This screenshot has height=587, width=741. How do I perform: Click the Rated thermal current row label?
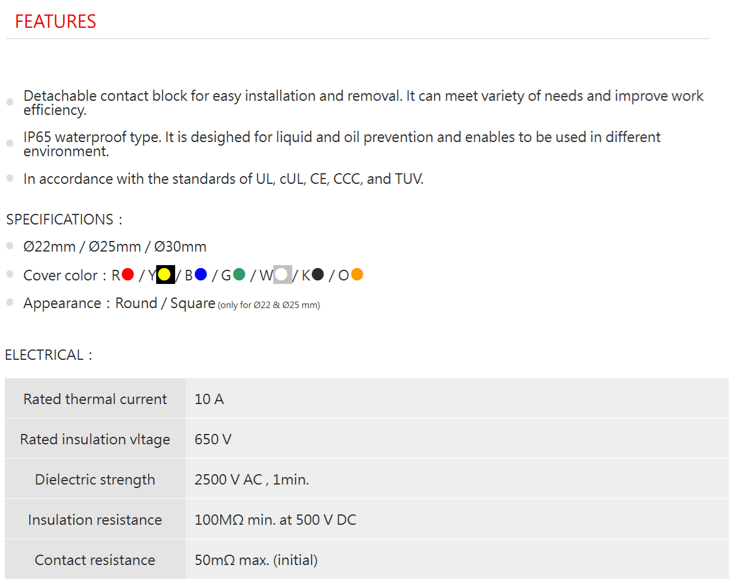[x=95, y=399]
